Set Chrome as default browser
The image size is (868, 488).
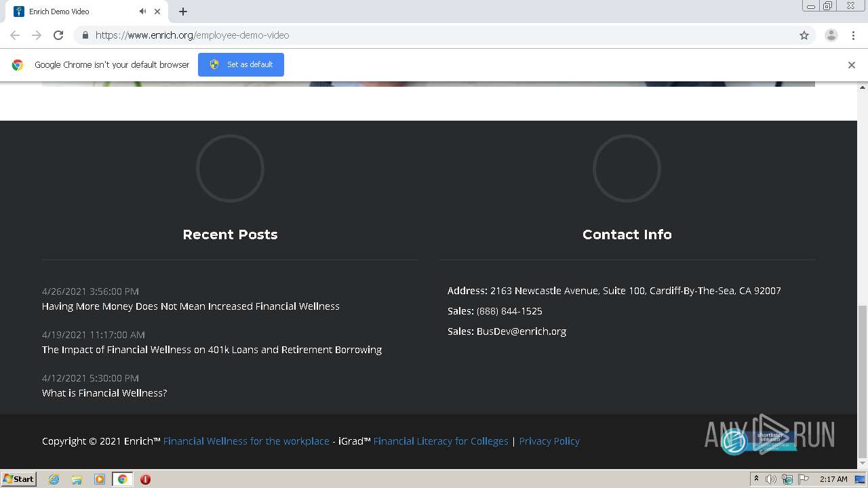(241, 64)
